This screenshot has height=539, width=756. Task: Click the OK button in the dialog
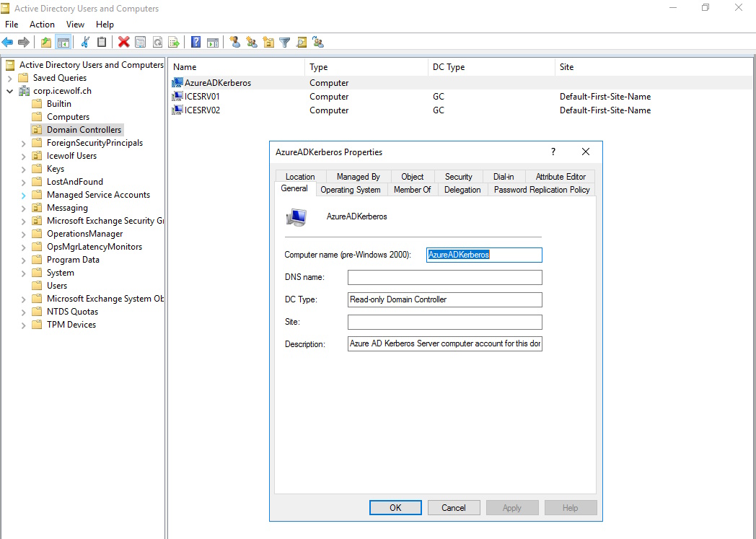tap(395, 508)
